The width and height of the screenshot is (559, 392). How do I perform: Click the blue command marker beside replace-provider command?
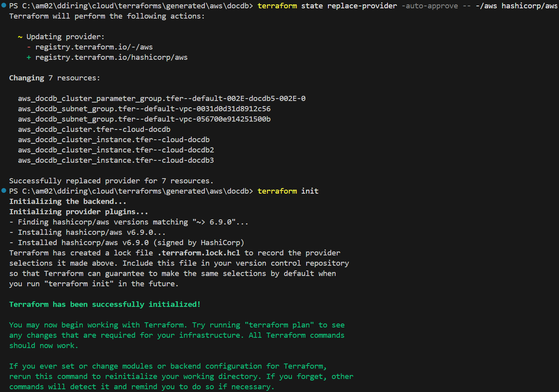point(4,6)
